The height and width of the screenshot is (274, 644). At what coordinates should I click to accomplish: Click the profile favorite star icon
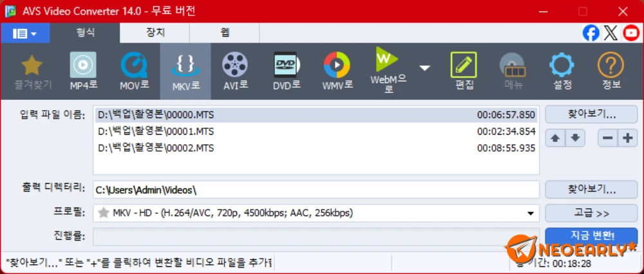pyautogui.click(x=104, y=213)
